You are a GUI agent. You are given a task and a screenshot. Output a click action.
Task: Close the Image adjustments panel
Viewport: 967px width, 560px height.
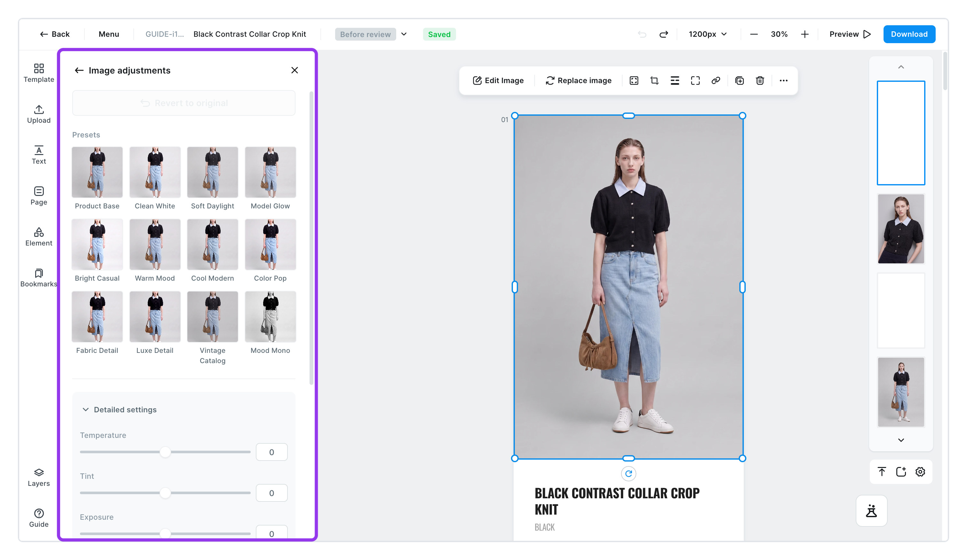[294, 70]
